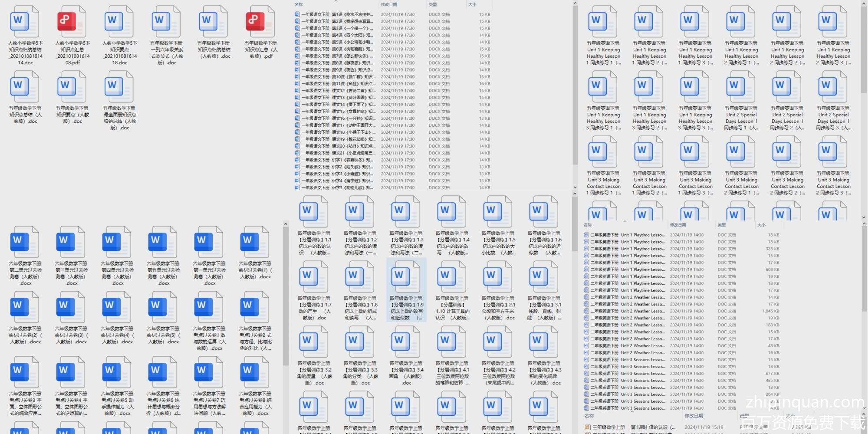The image size is (868, 434).
Task: Select the 第8课《静夜思》row in 一年级语文 list
Action: [x=334, y=63]
